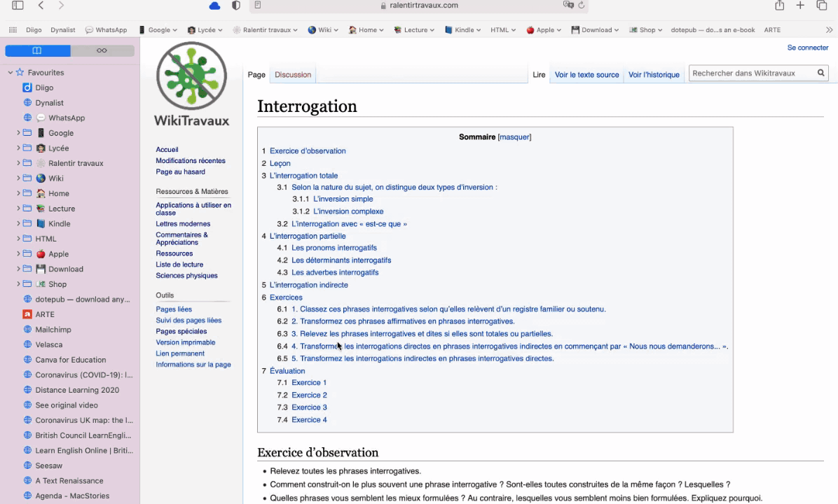Open the Lettres modernes link

point(183,224)
